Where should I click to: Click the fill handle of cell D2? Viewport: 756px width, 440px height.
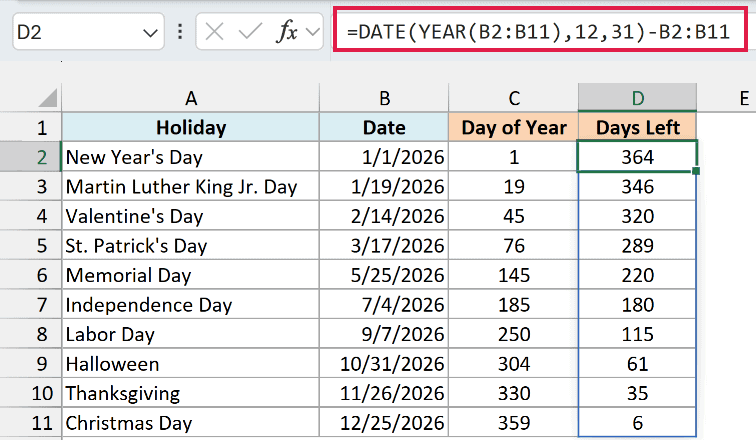(x=696, y=171)
